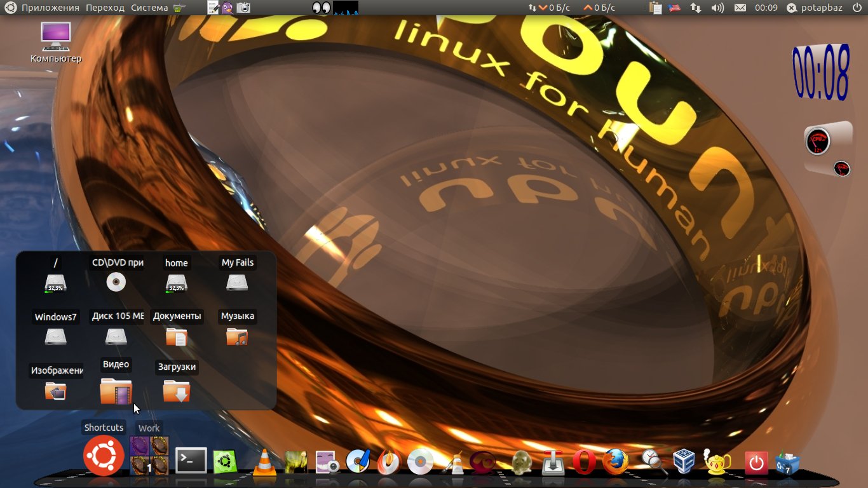
Task: Open the Work workspace switcher in the dock
Action: [149, 456]
